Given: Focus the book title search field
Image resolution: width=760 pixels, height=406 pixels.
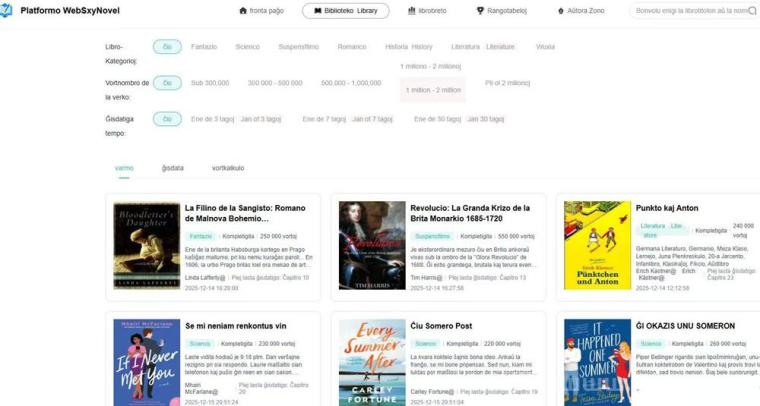Looking at the screenshot, I should click(690, 11).
